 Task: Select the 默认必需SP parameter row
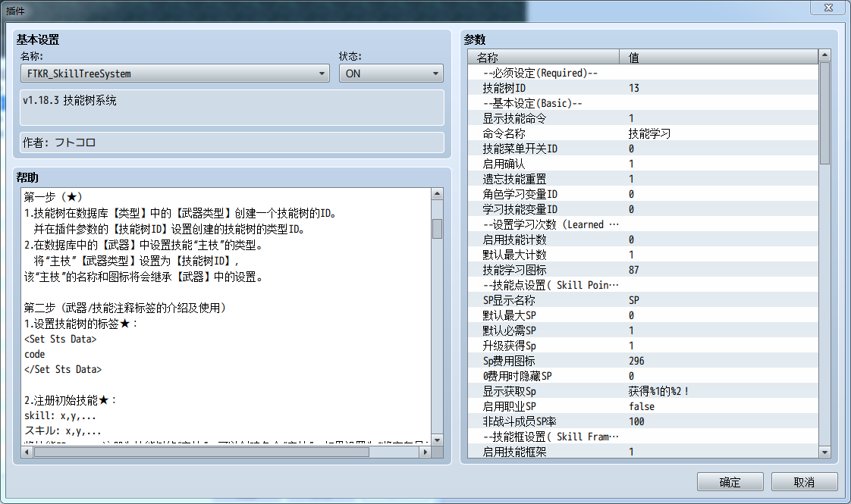click(x=643, y=330)
